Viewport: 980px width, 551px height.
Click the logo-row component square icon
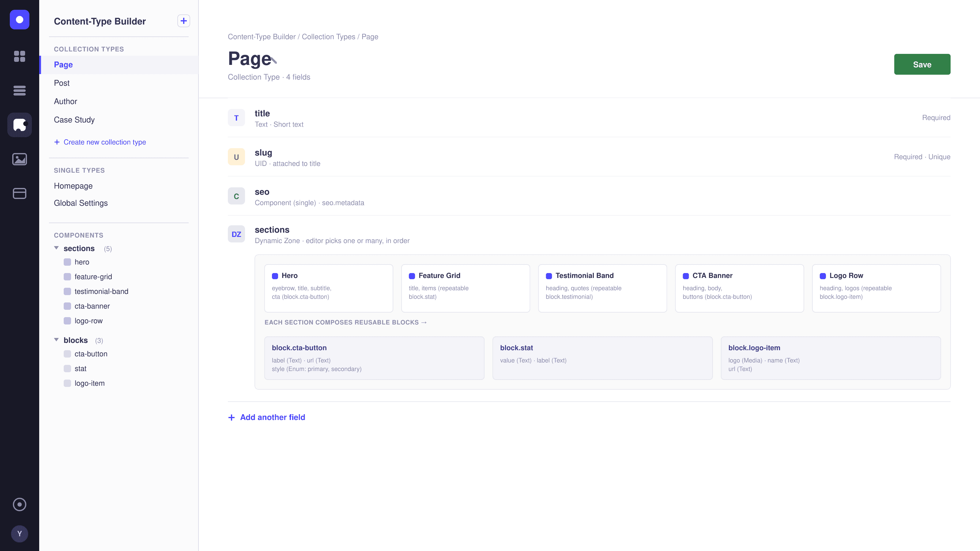click(x=67, y=320)
